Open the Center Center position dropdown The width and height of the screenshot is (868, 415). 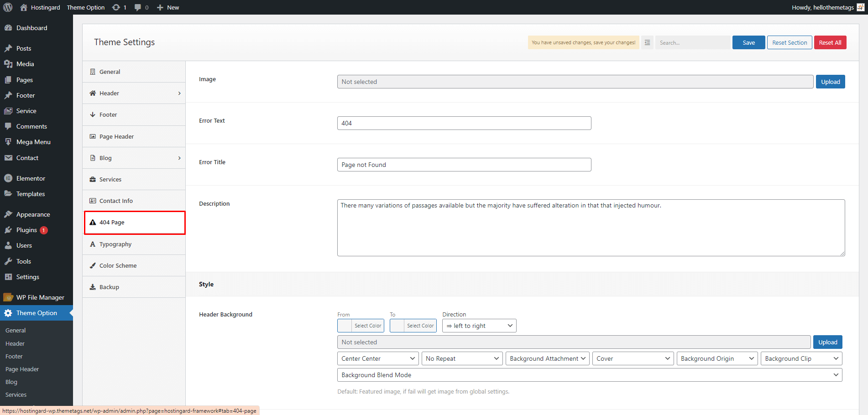(378, 358)
